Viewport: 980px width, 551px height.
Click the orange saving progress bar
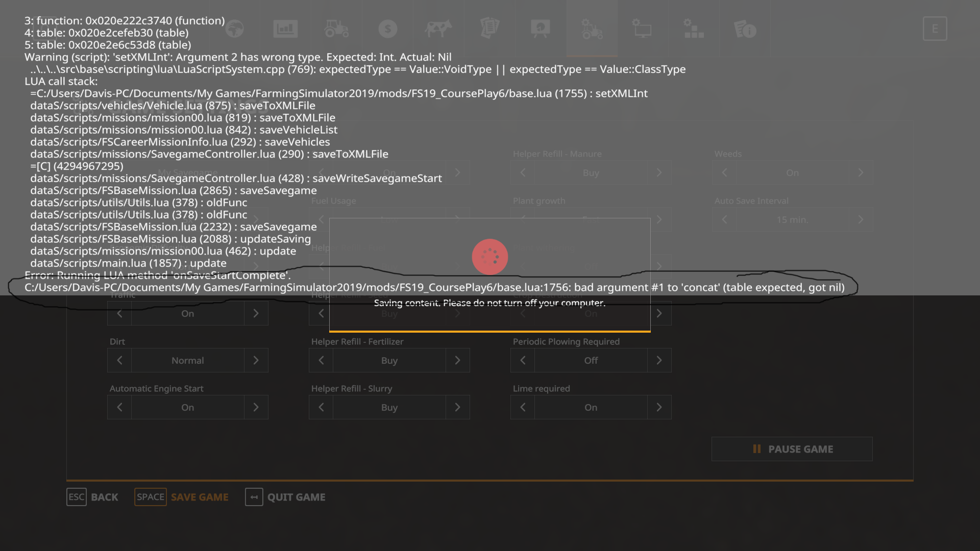pos(489,332)
